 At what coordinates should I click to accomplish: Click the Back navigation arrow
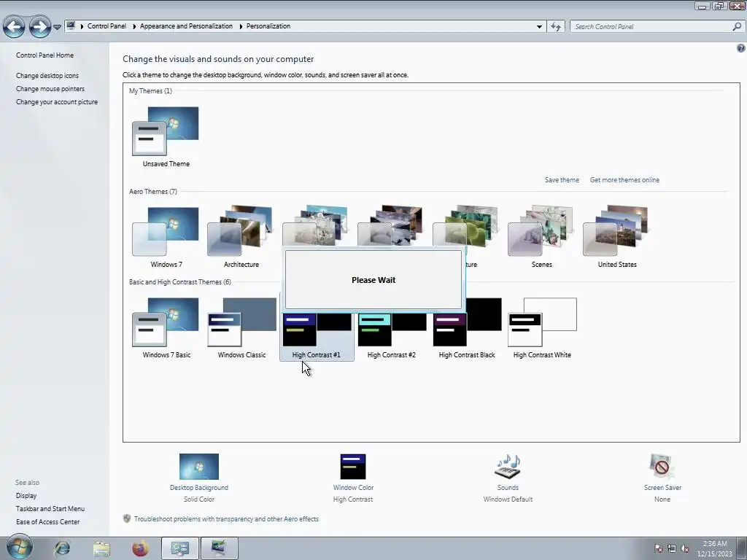(x=14, y=27)
